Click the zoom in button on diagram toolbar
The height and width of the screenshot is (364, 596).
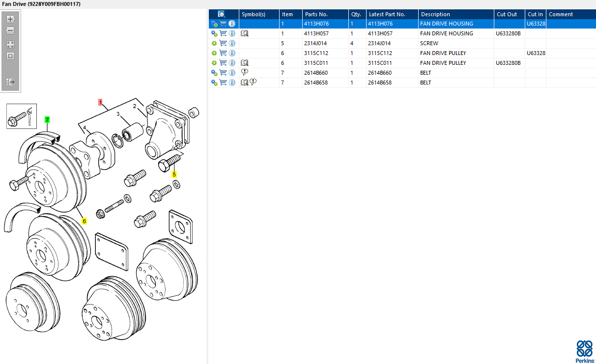(x=10, y=19)
